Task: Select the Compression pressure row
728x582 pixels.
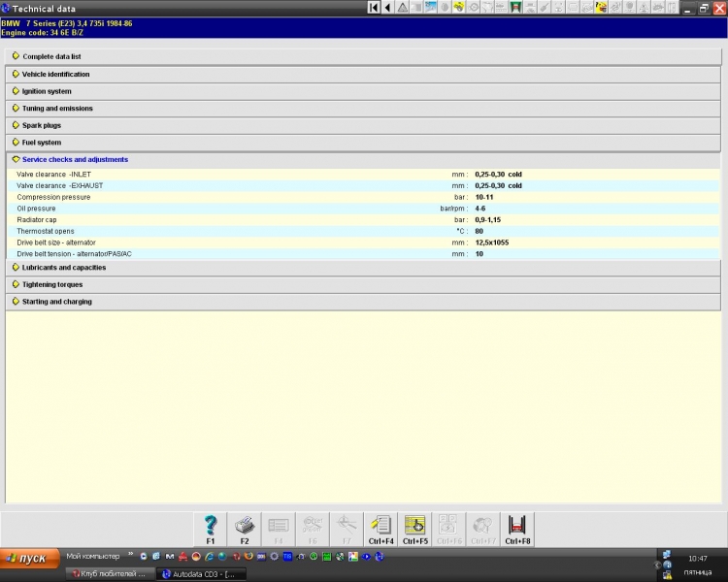Action: coord(364,197)
